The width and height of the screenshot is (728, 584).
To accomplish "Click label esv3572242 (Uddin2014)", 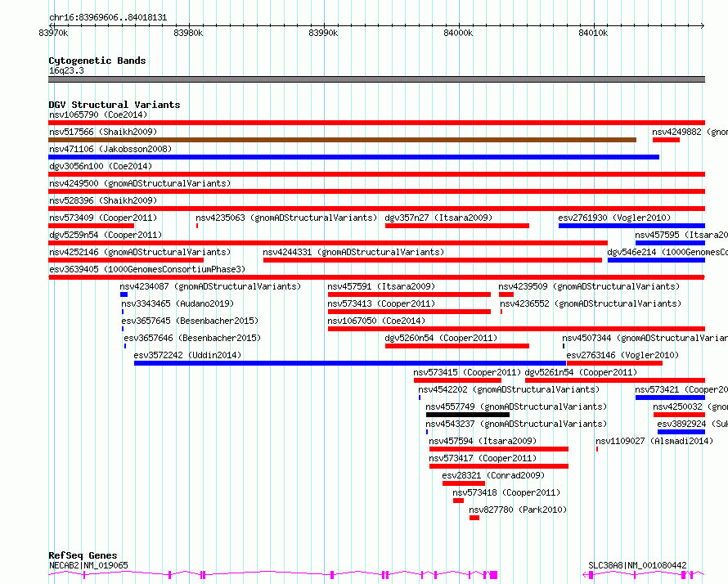I will (x=187, y=355).
